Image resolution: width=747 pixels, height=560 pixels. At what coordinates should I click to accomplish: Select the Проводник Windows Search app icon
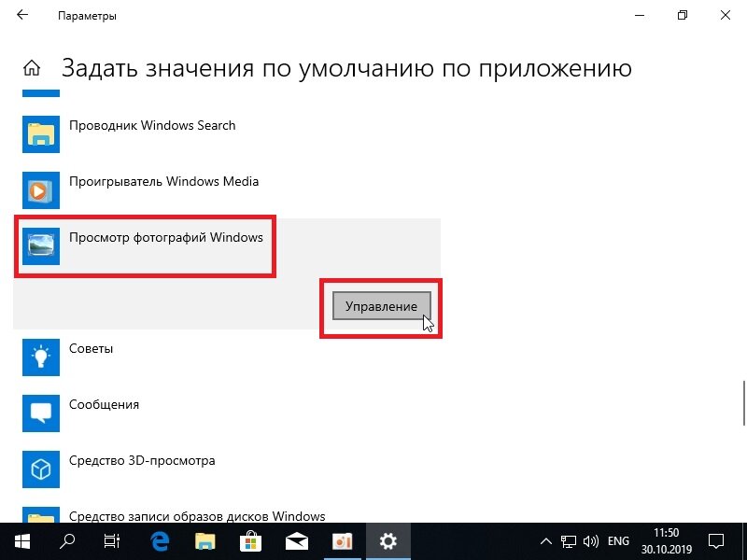tap(41, 134)
